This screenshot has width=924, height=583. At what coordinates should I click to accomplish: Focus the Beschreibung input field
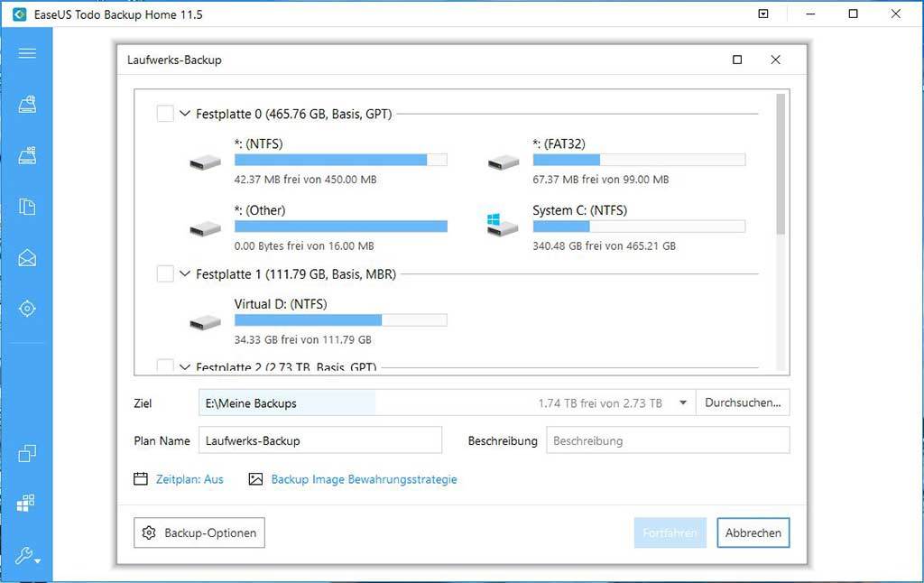[668, 440]
